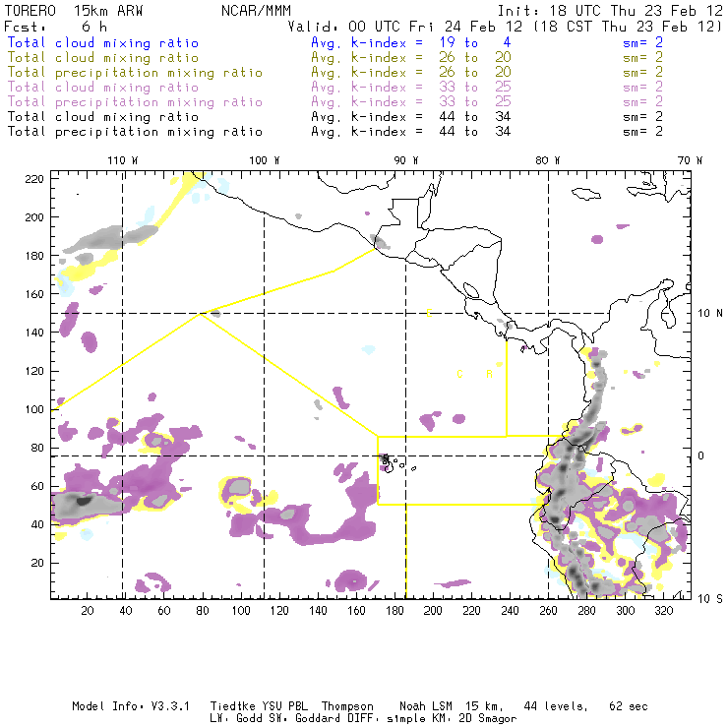Select the x-axis tick label "260"
This screenshot has height=728, width=728.
[548, 611]
